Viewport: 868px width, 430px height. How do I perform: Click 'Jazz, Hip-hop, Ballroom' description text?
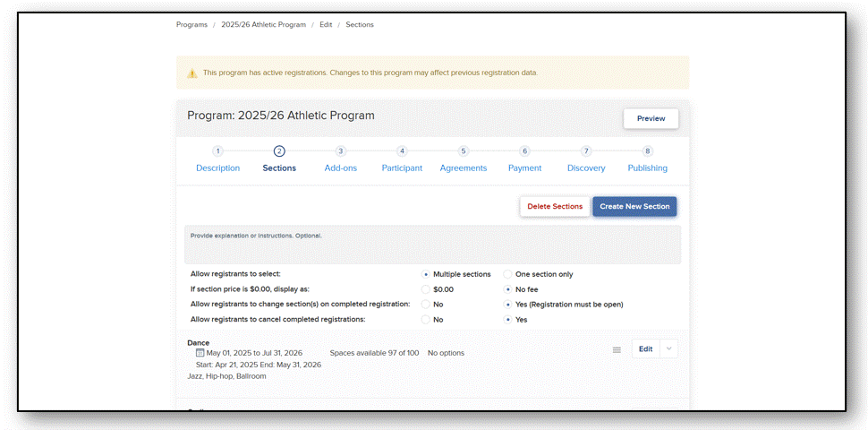(x=227, y=376)
